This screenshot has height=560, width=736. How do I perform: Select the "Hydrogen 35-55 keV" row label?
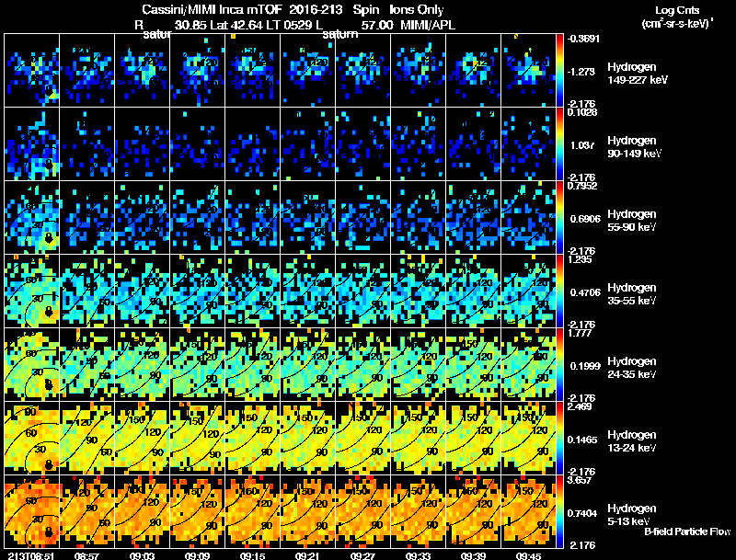pyautogui.click(x=632, y=294)
